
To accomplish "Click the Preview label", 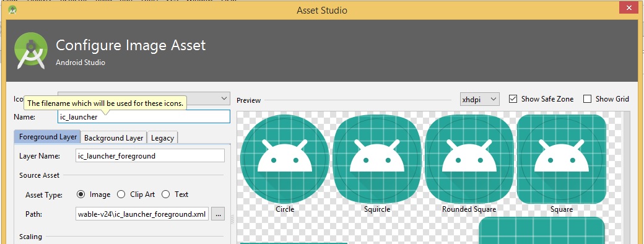I will point(248,100).
